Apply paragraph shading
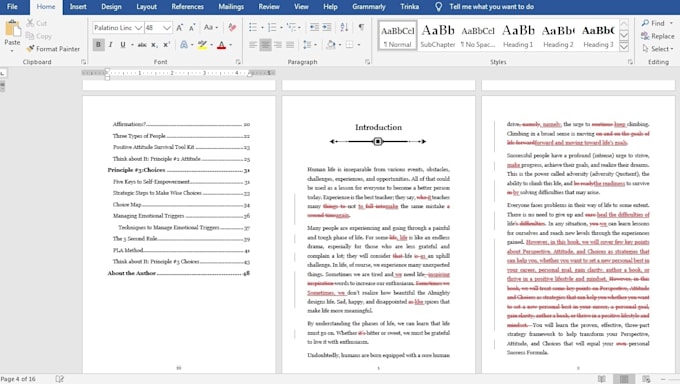680x384 pixels. (x=331, y=45)
